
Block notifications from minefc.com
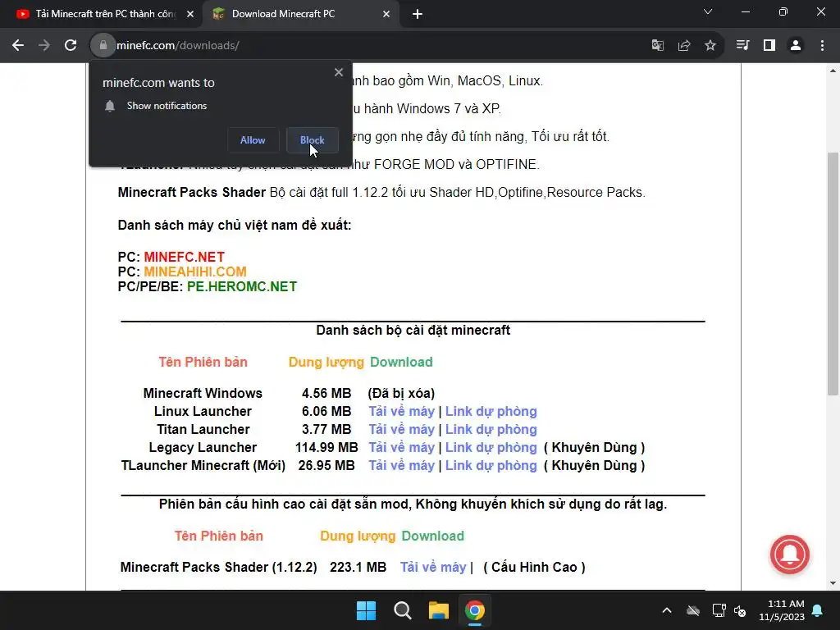(313, 140)
